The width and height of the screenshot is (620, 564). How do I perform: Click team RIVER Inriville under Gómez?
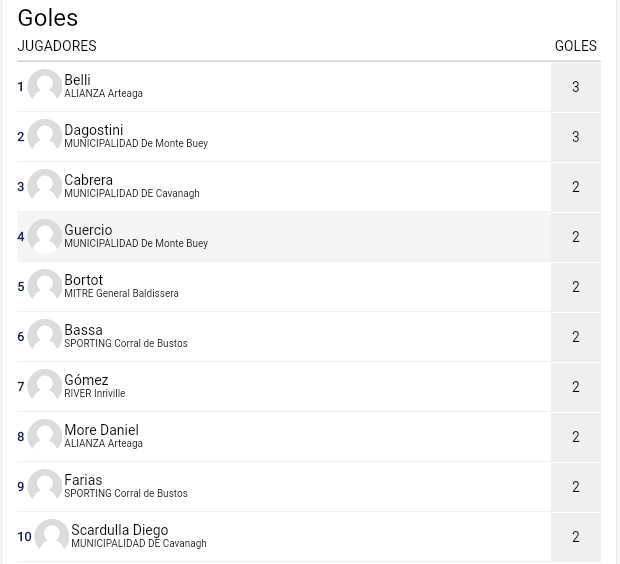(95, 394)
